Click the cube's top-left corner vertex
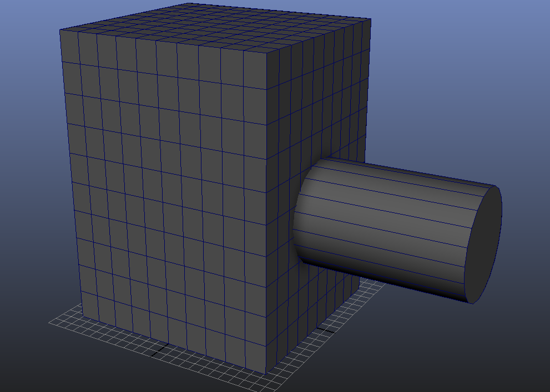The height and width of the screenshot is (392, 550). pyautogui.click(x=60, y=29)
